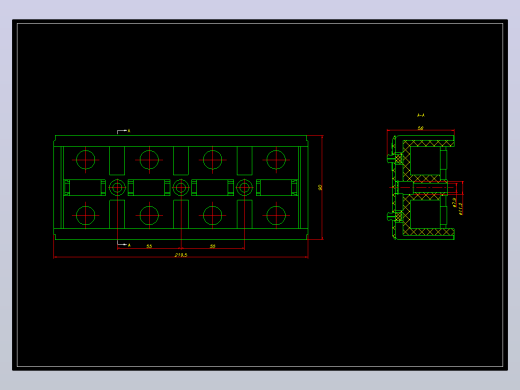The height and width of the screenshot is (390, 520).
Task: Click the A-A section view title
Action: 421,115
